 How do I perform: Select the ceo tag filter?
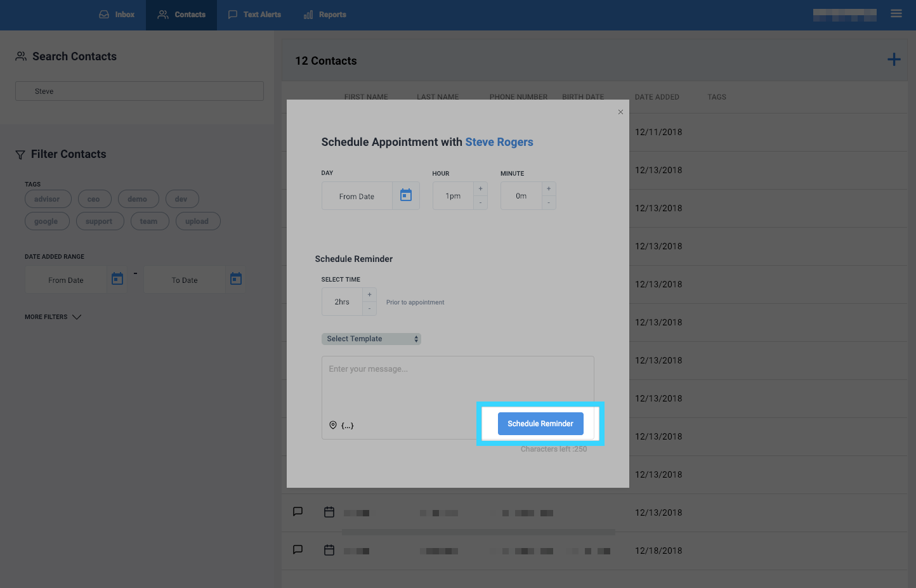click(95, 199)
